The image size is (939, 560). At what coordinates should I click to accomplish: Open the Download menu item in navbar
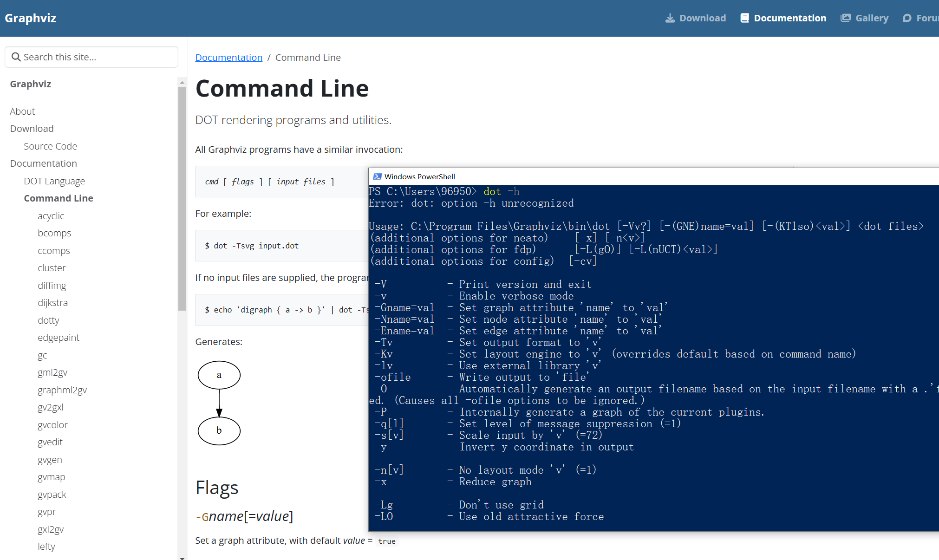tap(702, 18)
